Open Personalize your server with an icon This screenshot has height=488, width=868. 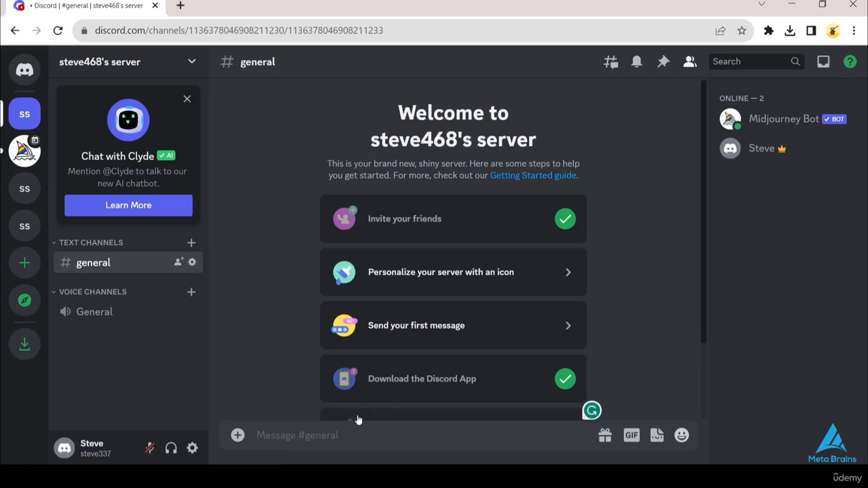point(453,272)
